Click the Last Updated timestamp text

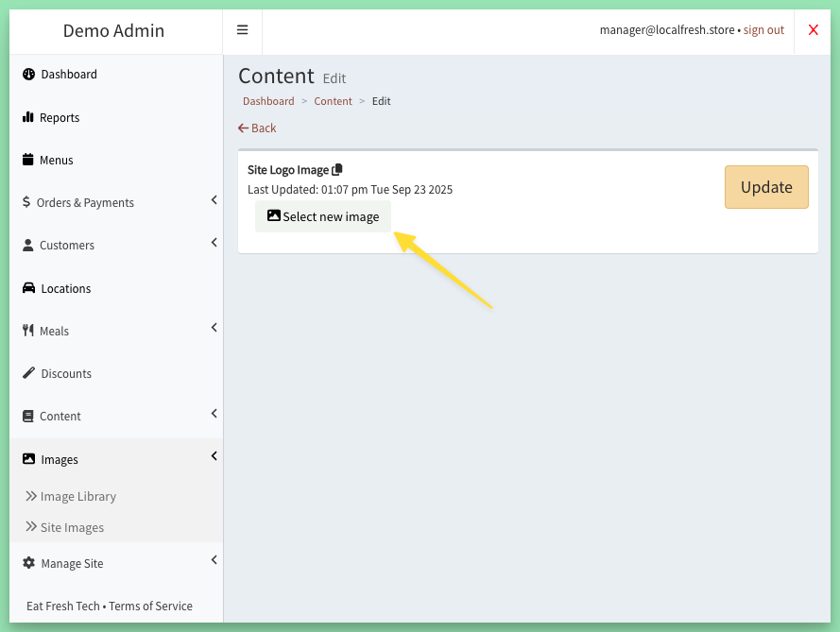(350, 190)
